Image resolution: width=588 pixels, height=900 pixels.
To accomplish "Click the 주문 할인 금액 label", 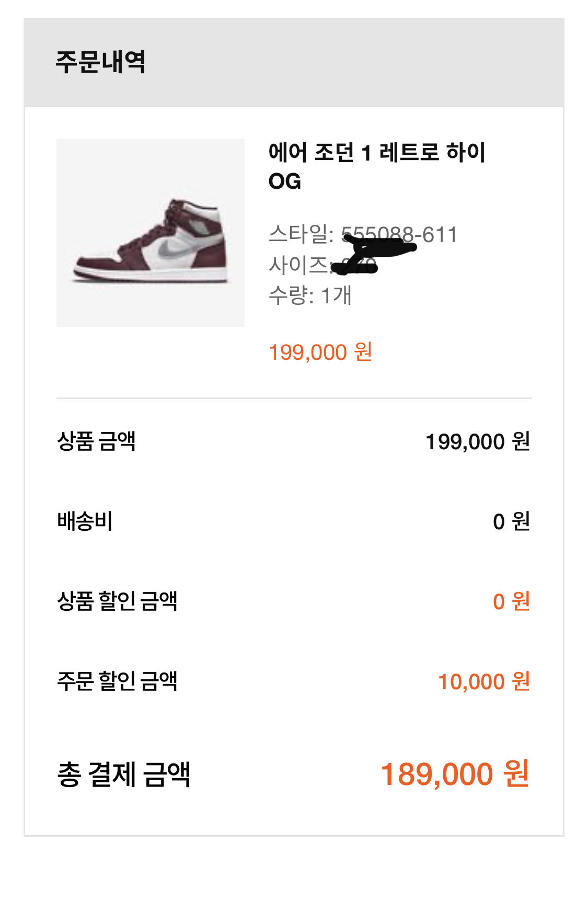I will [x=117, y=681].
